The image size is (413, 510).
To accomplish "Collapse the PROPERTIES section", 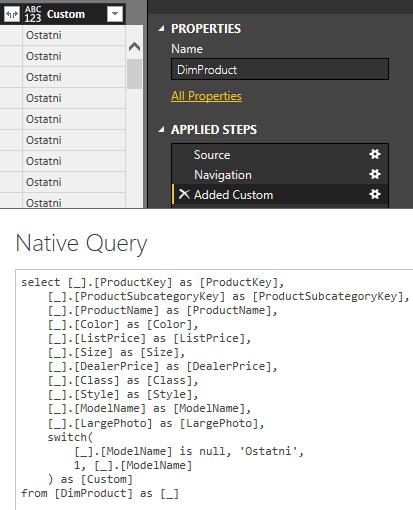I will coord(162,29).
